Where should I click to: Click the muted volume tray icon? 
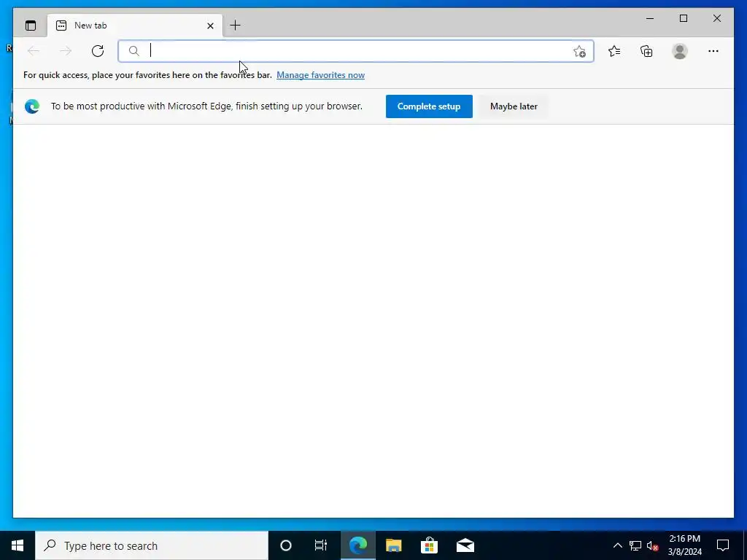(x=653, y=545)
